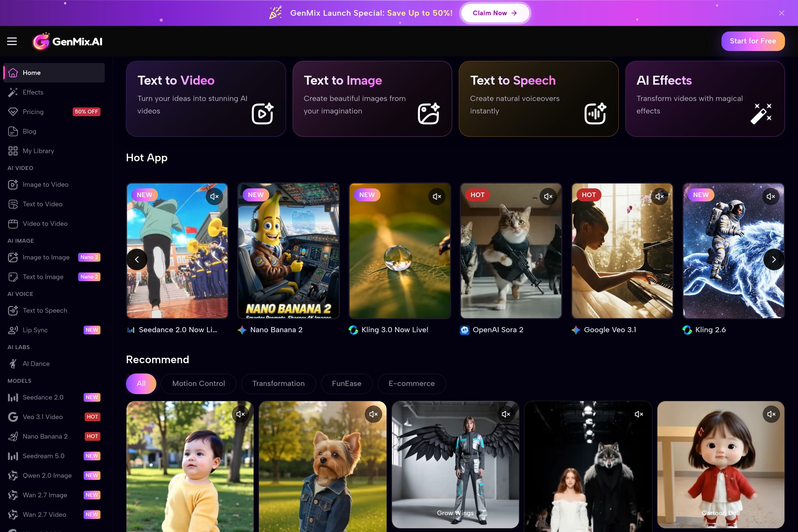Open Pricing in the sidebar
This screenshot has height=532, width=798.
point(54,112)
